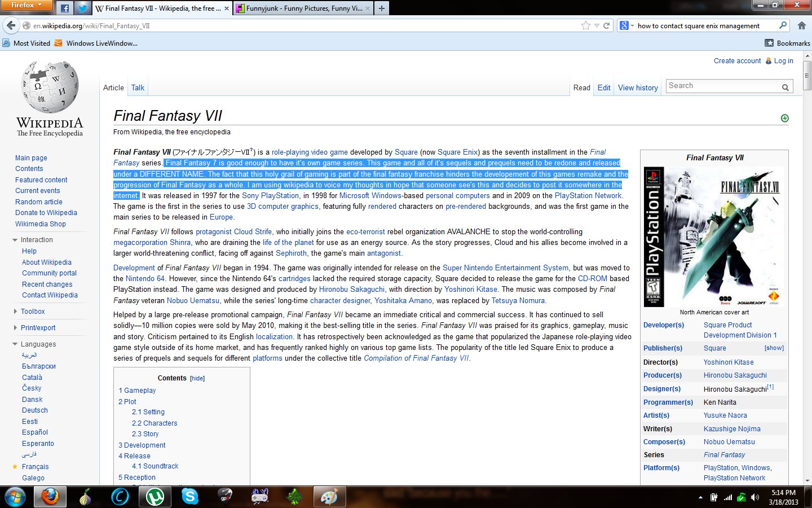Follow the Cloud Strife link

[253, 232]
